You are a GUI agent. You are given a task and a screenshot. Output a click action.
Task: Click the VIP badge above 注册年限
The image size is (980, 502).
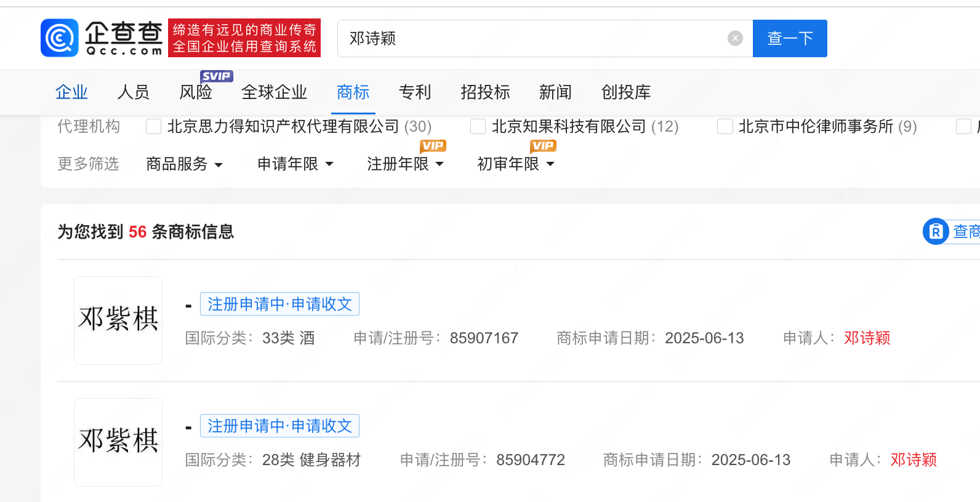(x=433, y=146)
